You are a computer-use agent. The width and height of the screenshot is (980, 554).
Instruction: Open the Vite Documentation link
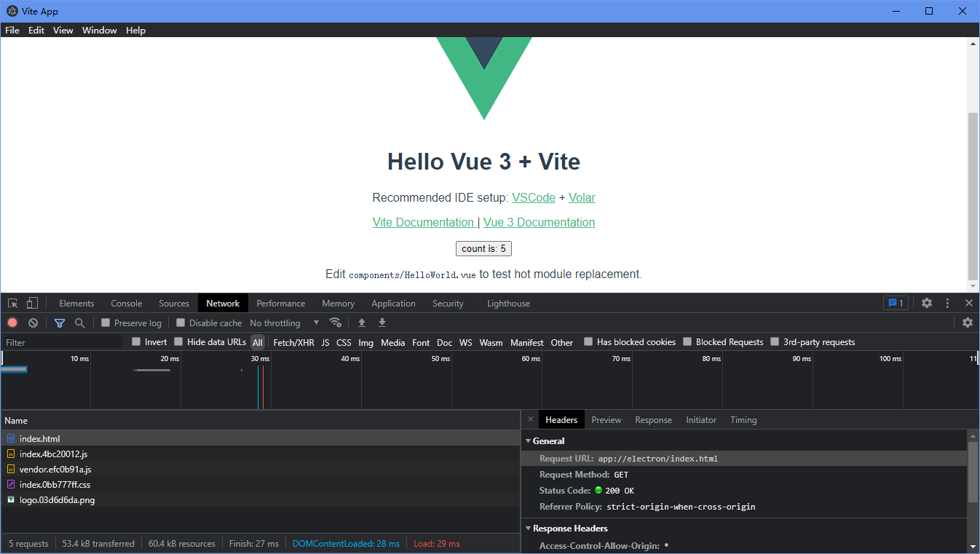point(424,222)
